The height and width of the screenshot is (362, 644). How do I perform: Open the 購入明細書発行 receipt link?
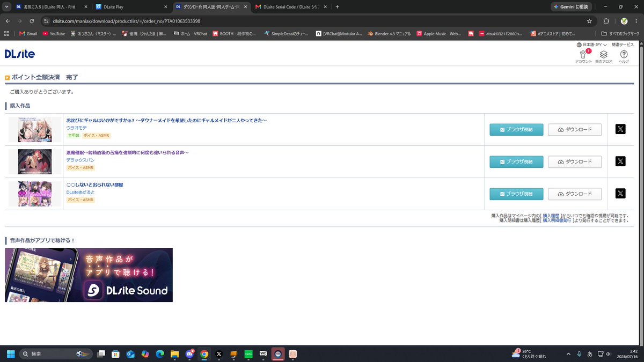pos(557,220)
